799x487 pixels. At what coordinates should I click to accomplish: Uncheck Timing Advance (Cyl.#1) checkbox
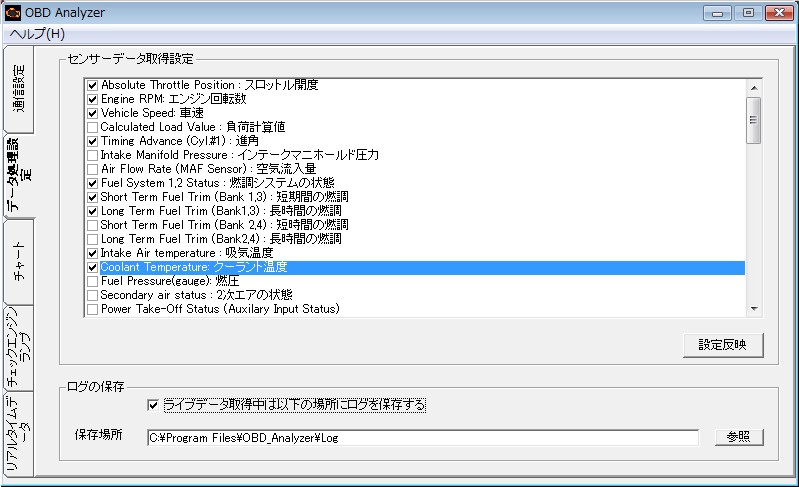(x=92, y=141)
